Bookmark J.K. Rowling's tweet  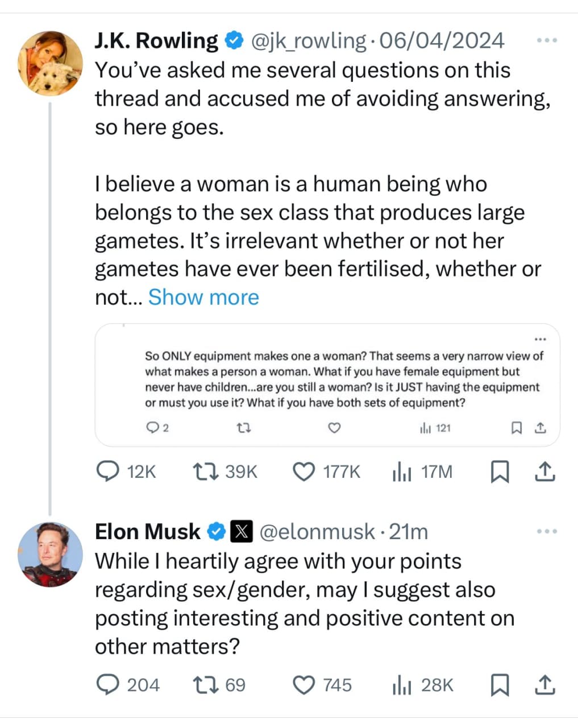[x=500, y=472]
